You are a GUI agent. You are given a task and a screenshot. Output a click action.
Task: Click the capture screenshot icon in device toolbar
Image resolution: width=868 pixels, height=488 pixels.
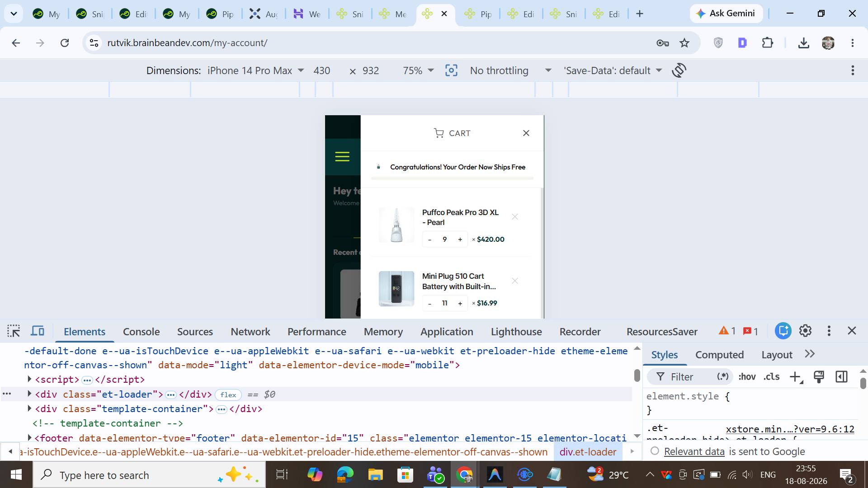tap(451, 70)
